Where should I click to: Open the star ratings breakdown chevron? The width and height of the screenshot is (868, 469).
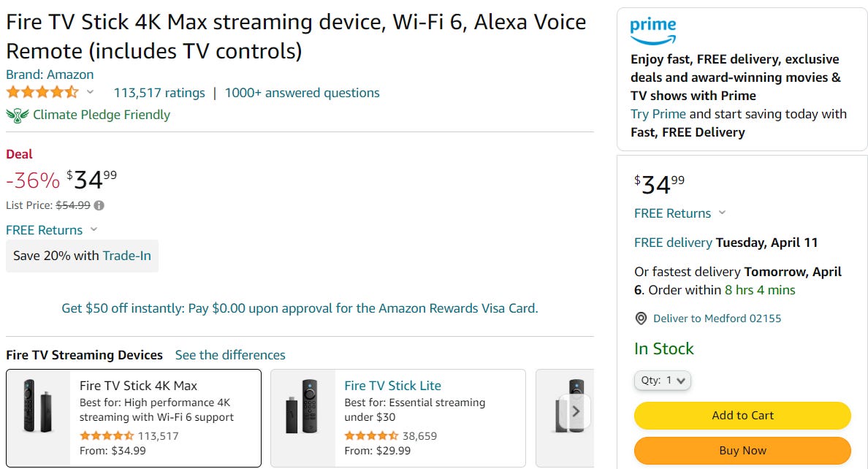pyautogui.click(x=91, y=93)
